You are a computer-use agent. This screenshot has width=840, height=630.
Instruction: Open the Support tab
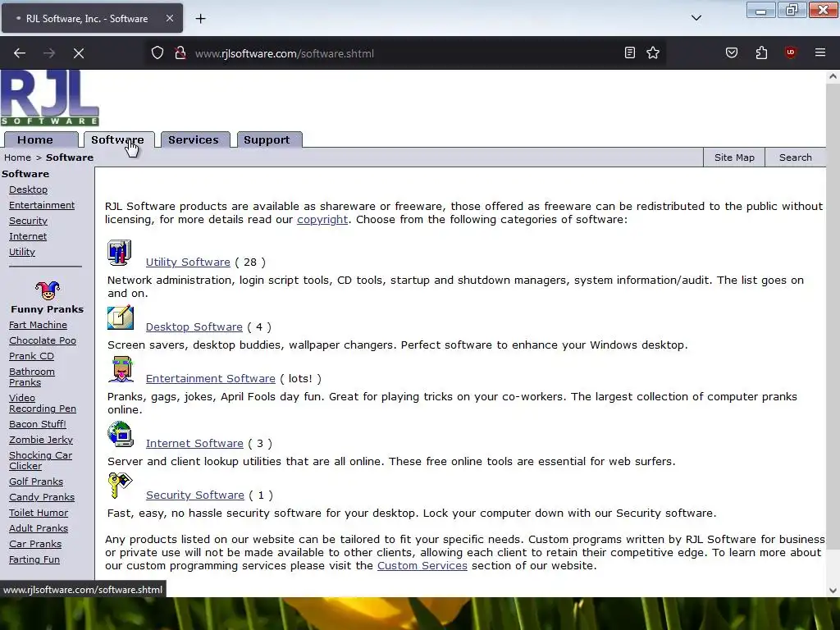click(x=269, y=139)
